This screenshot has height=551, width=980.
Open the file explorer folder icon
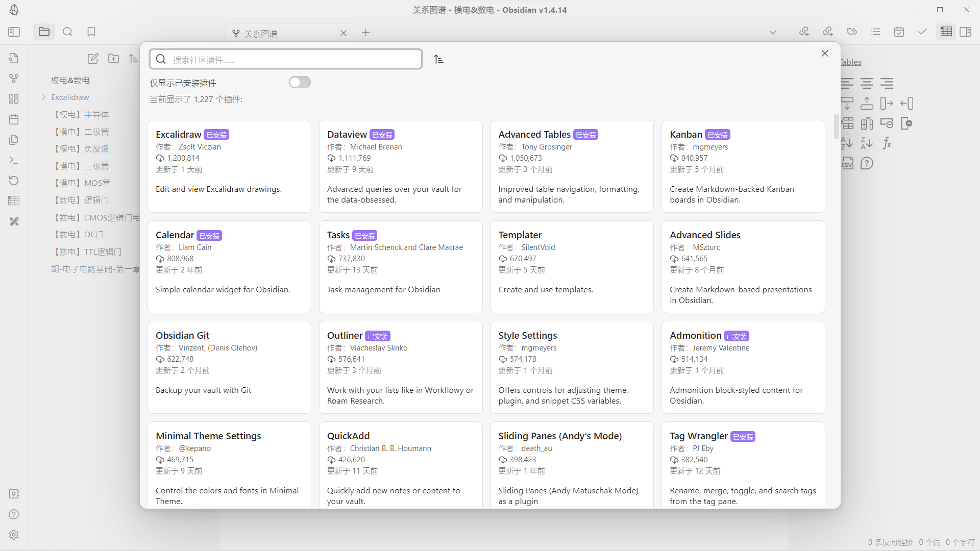44,32
